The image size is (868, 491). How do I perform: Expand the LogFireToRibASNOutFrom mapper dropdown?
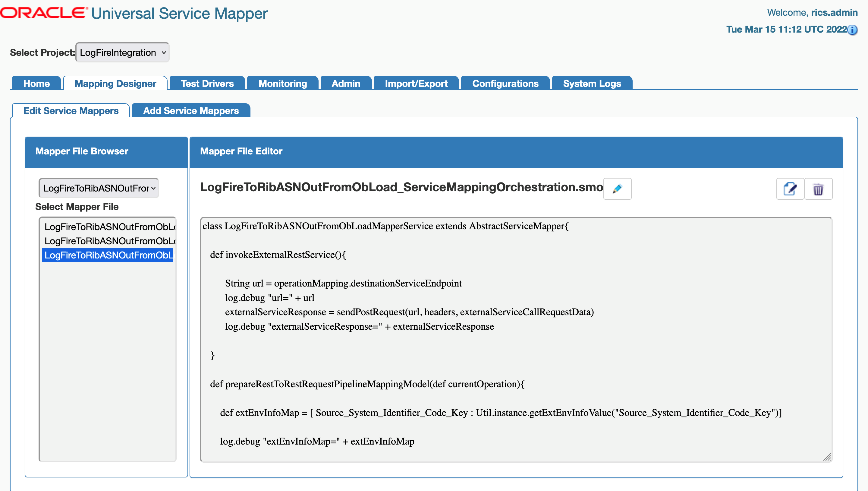[x=98, y=188]
